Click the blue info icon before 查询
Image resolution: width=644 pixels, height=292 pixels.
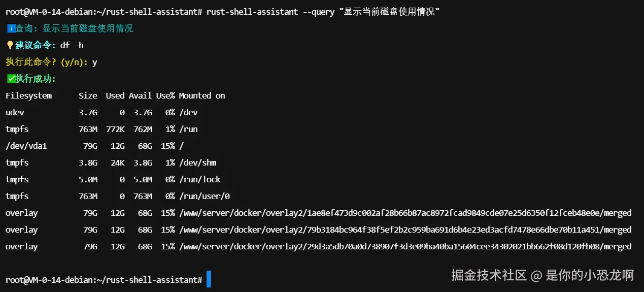10,29
